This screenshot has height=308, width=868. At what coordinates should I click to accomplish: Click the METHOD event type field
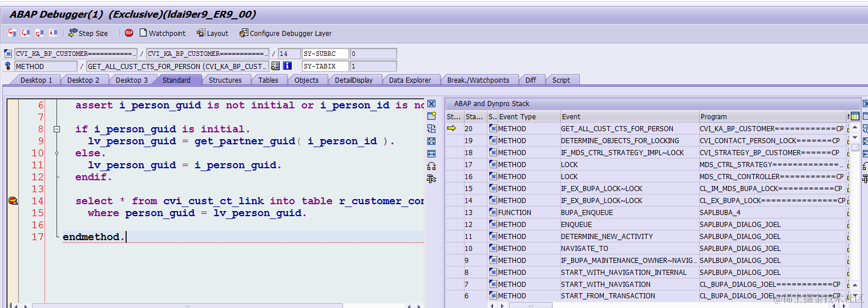point(46,66)
